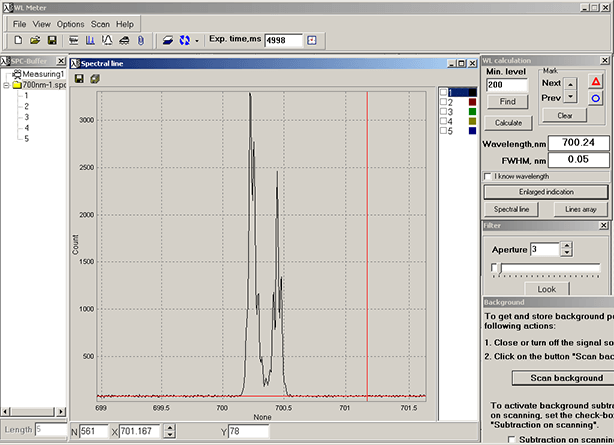Click the Enlarged indication button
Screen dimensions: 614x445
click(x=546, y=191)
